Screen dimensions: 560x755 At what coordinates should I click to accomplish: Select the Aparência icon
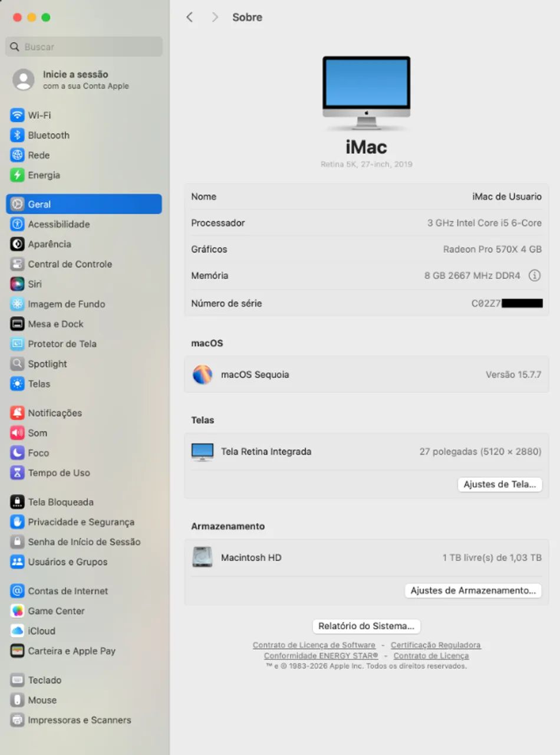(18, 244)
